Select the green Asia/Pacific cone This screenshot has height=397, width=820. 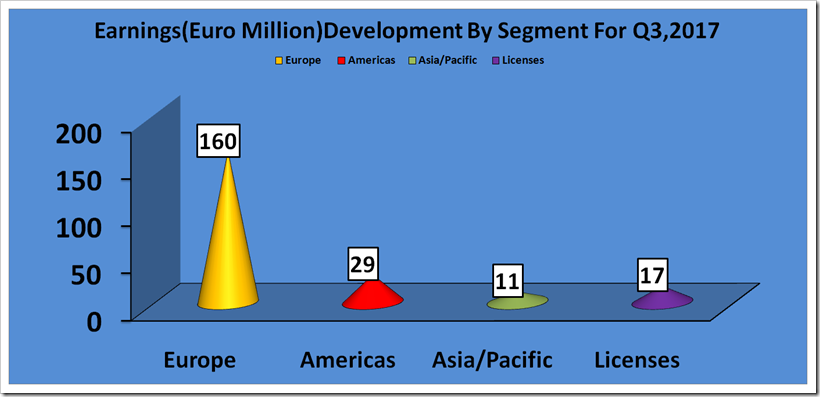pos(517,301)
